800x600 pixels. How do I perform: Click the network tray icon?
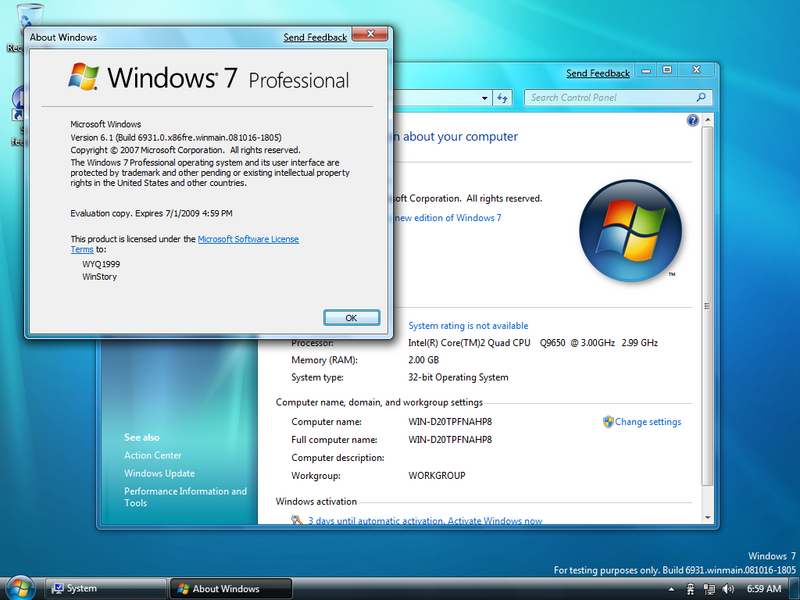tap(709, 589)
